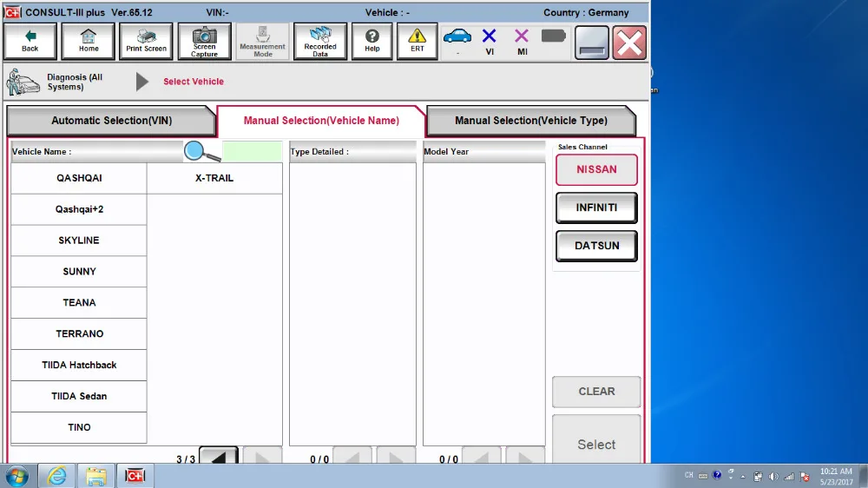Click the vehicle name search magnifier
The height and width of the screenshot is (488, 868).
[201, 151]
